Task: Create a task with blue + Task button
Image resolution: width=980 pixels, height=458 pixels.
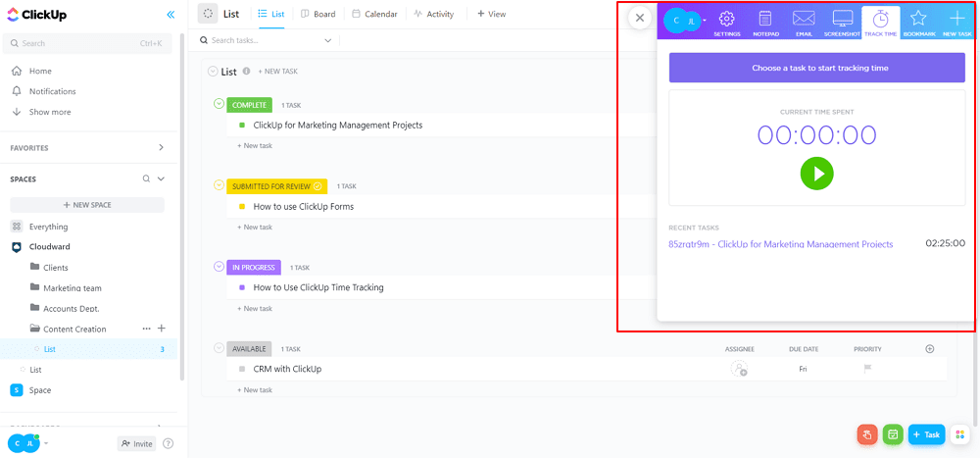Action: coord(926,434)
